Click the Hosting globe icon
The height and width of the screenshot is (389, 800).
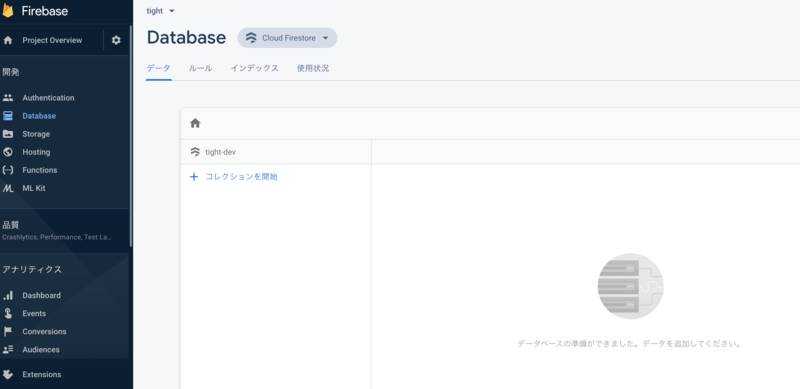8,152
